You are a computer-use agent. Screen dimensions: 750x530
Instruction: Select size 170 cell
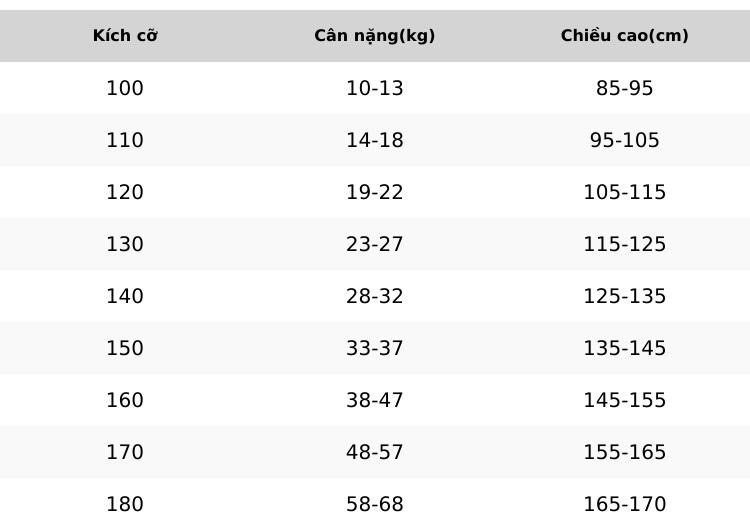point(125,453)
